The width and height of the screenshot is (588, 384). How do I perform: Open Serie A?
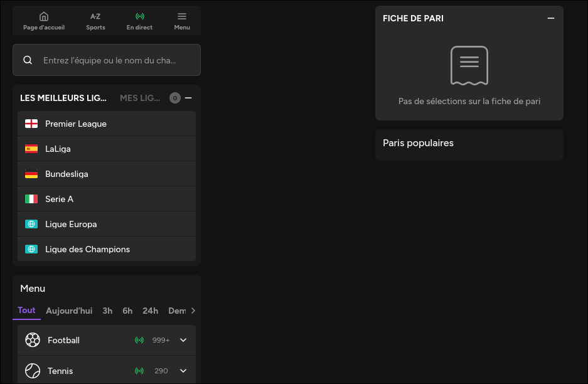[107, 199]
